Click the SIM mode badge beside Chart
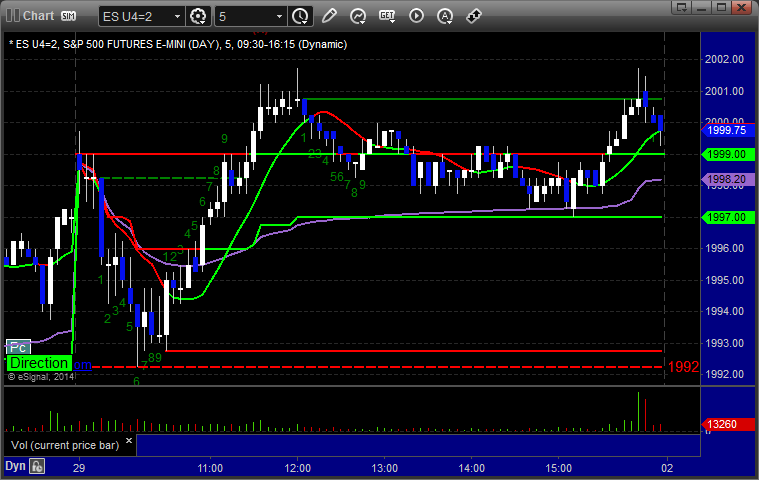This screenshot has height=480, width=759. [x=68, y=16]
